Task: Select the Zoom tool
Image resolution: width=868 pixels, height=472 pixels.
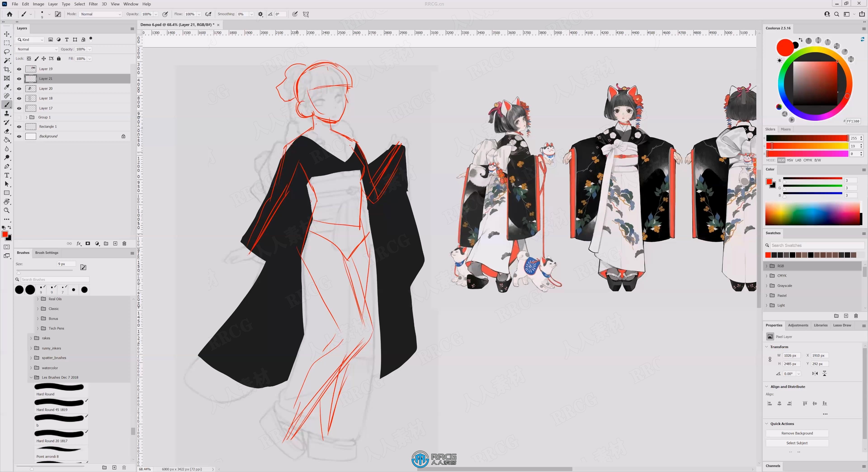Action: click(x=7, y=210)
